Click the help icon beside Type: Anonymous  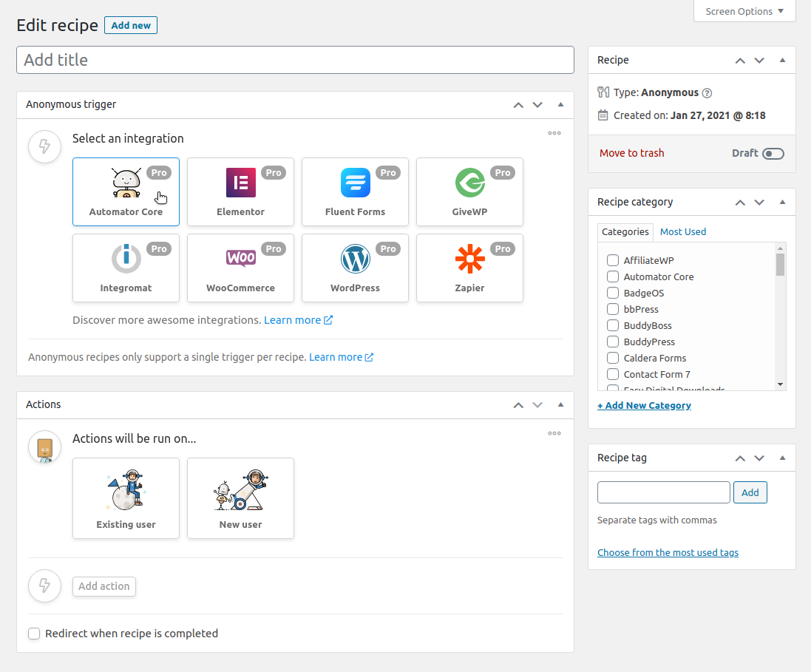coord(707,93)
